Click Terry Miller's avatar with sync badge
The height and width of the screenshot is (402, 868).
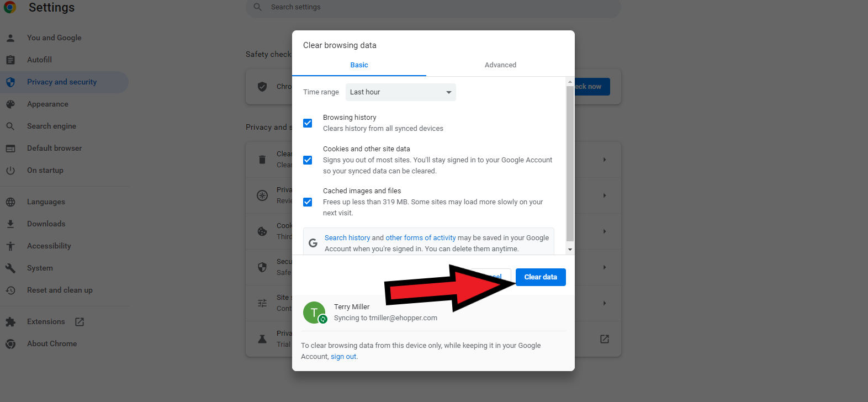click(315, 313)
